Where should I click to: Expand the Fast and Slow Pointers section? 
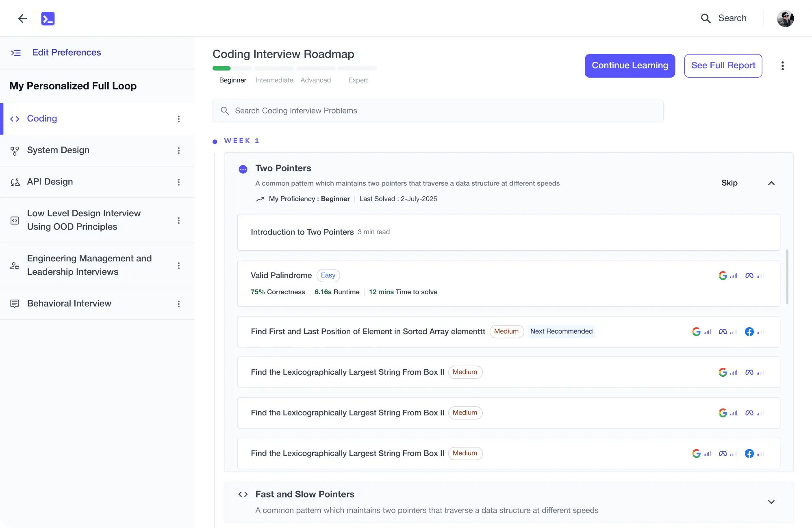tap(771, 502)
